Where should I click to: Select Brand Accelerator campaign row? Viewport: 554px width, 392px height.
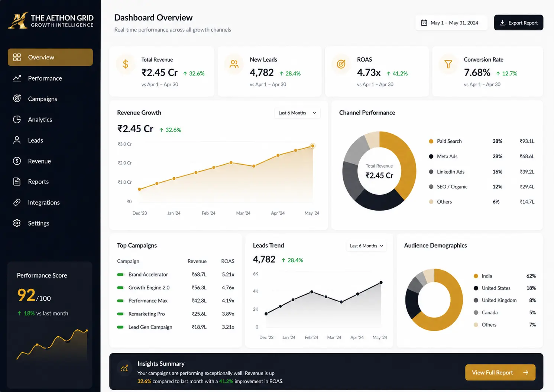coord(176,274)
